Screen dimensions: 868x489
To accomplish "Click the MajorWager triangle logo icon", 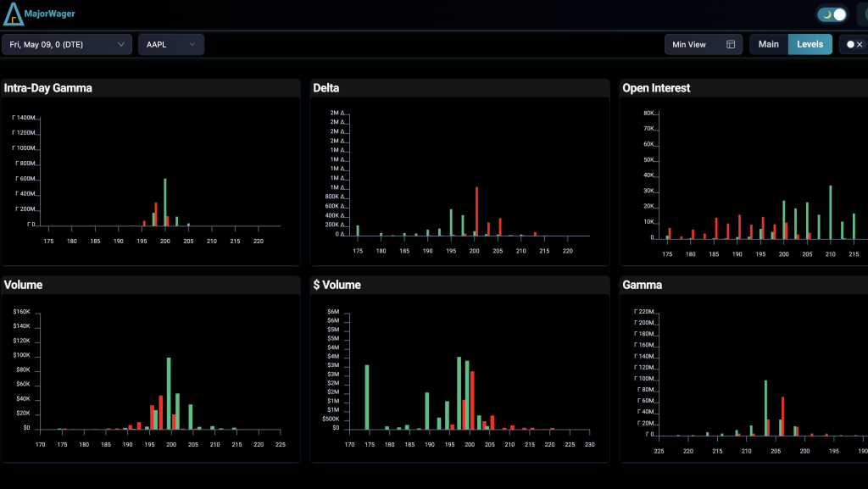I will [x=14, y=14].
